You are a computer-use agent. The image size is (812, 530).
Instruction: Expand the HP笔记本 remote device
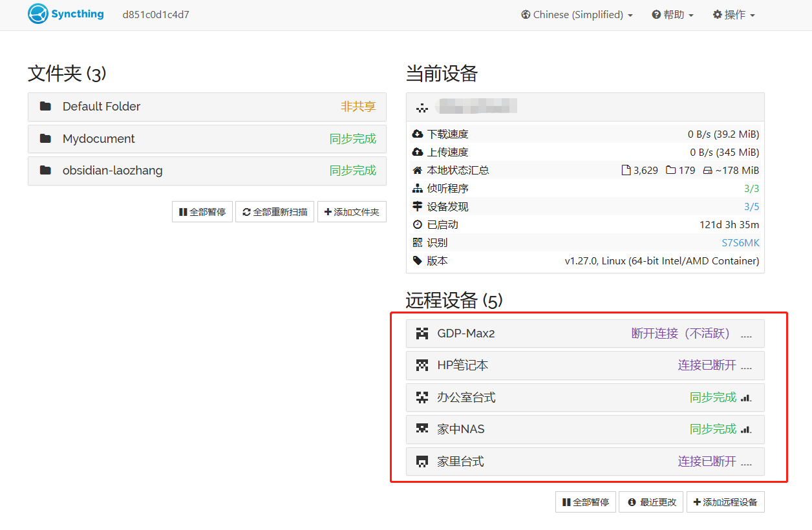(585, 365)
